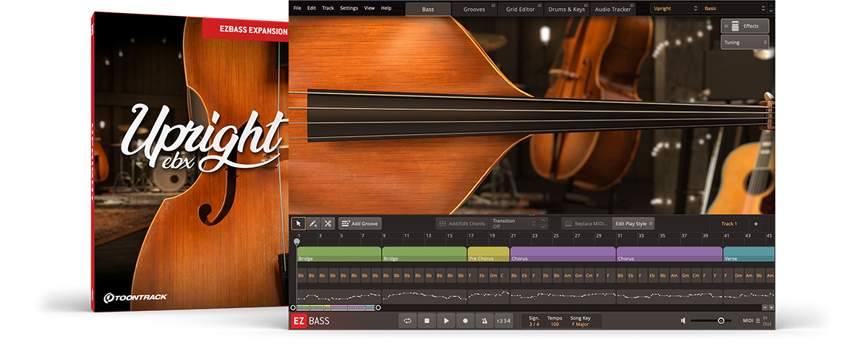Open the File menu
This screenshot has width=868, height=353.
pyautogui.click(x=297, y=8)
